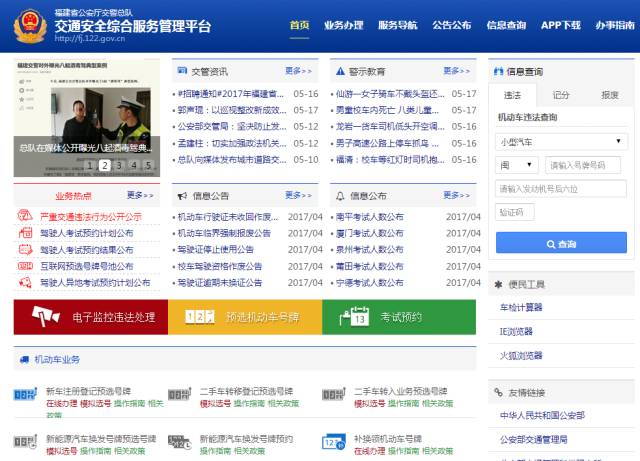
Task: Open 操作指南 under 新能源汽车换发号牌预约
Action: pos(215,451)
